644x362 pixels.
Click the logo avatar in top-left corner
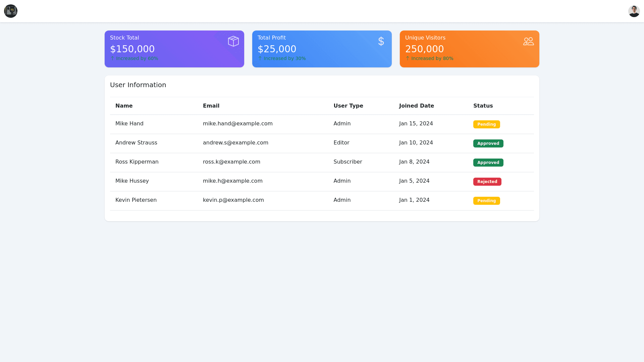pos(11,11)
